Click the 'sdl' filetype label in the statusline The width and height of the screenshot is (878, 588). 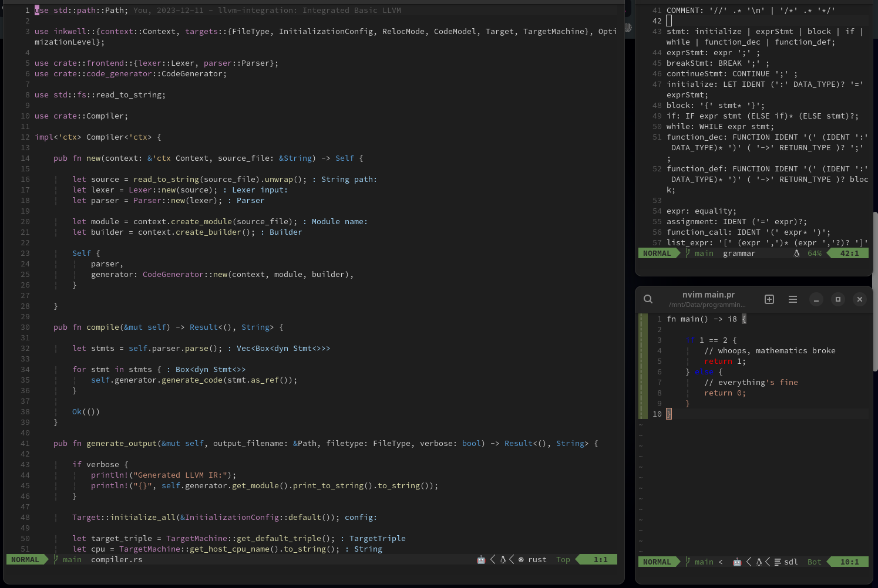(x=791, y=562)
